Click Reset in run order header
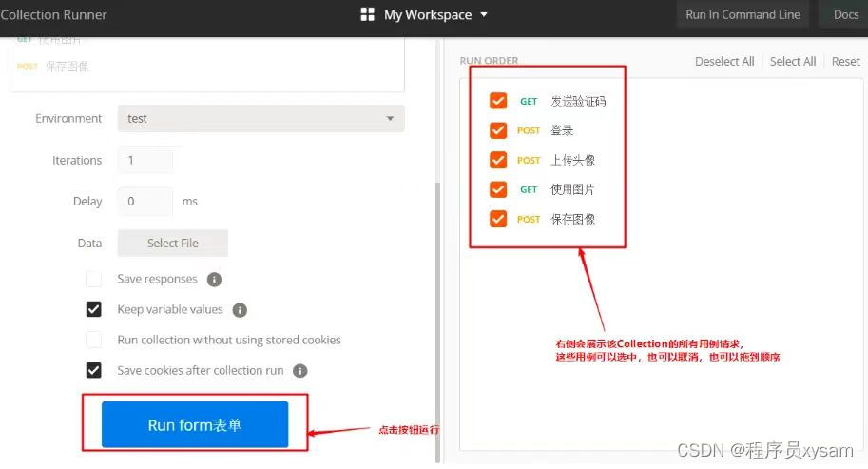 845,62
